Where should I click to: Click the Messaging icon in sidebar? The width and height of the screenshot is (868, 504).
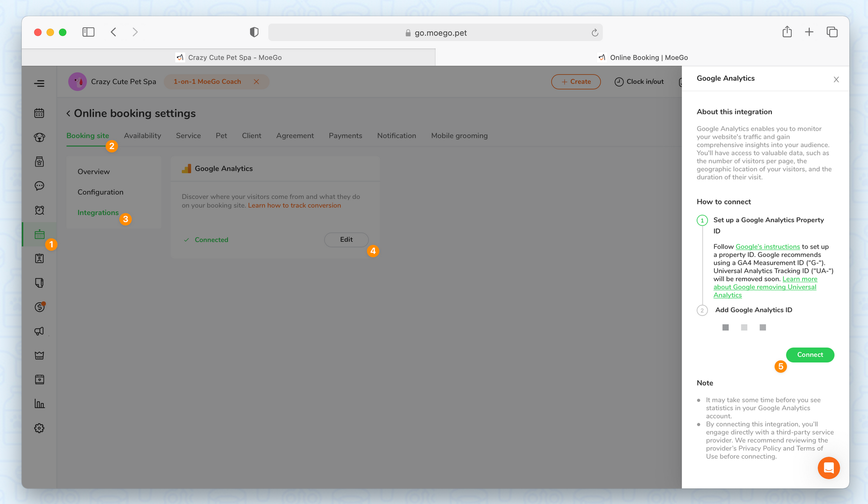point(39,186)
